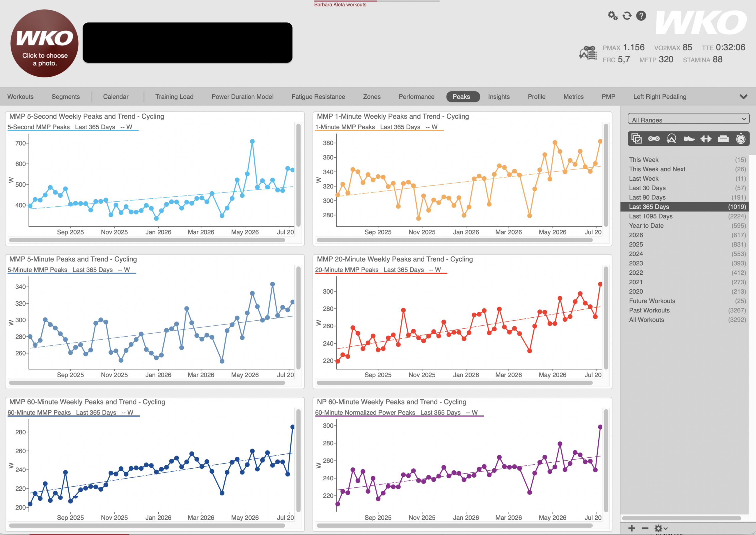Image resolution: width=756 pixels, height=535 pixels.
Task: Open the help question mark icon
Action: pyautogui.click(x=641, y=15)
